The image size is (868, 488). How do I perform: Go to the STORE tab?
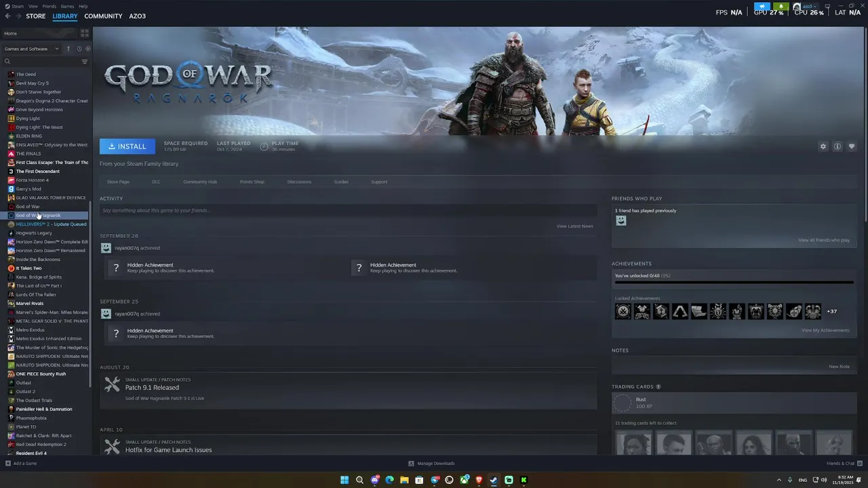click(x=35, y=16)
